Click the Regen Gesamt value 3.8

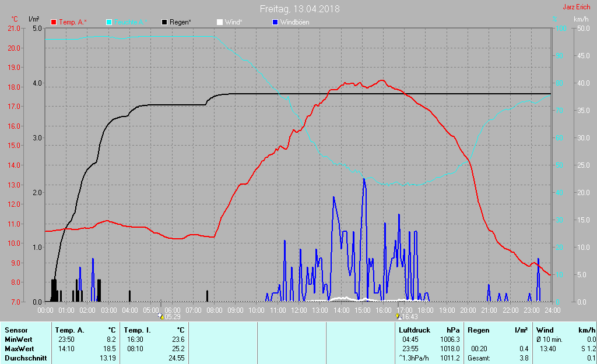(x=523, y=358)
